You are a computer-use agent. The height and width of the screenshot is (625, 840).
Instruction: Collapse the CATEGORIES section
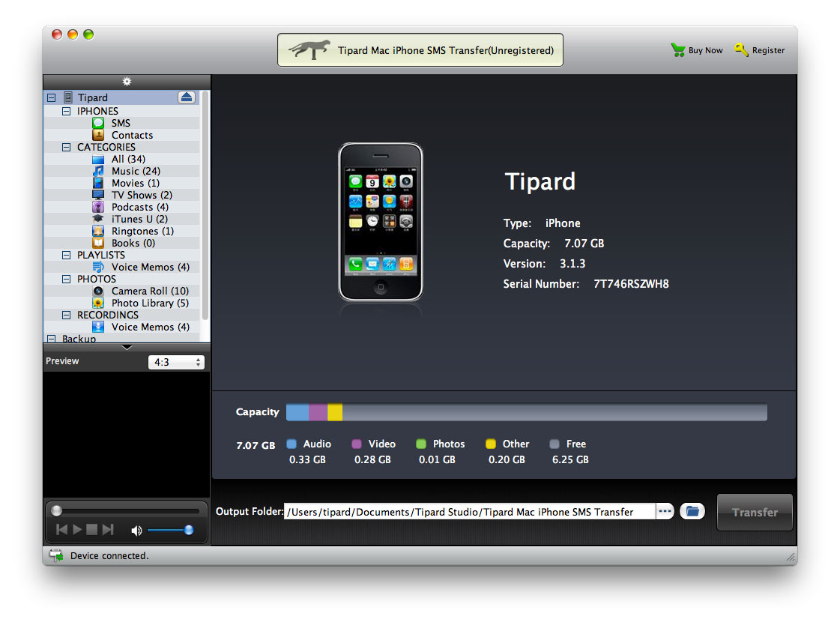coord(67,148)
